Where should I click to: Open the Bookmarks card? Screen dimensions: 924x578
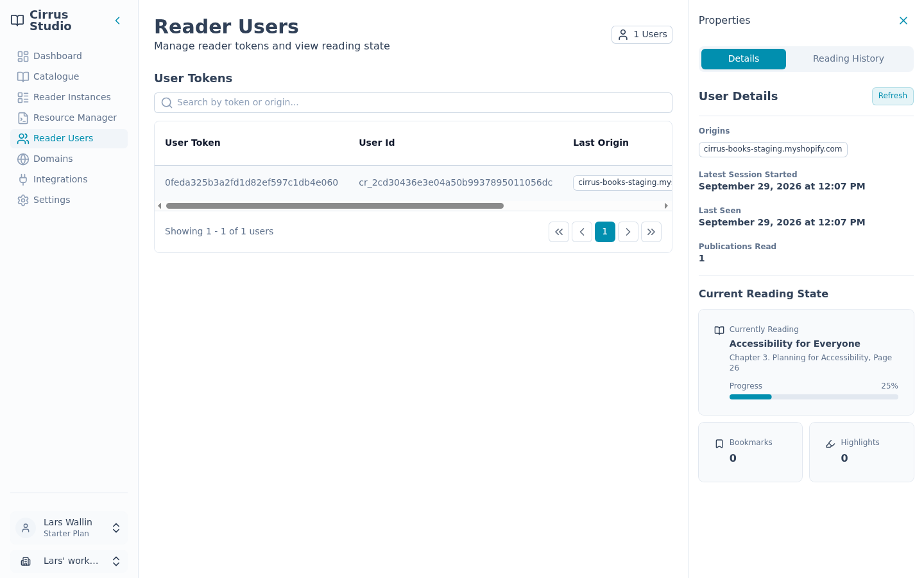click(x=750, y=452)
